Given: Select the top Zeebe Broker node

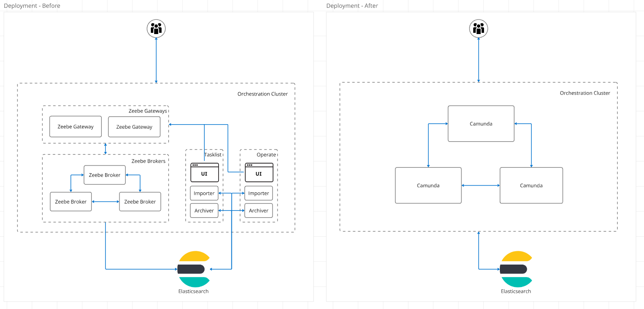Looking at the screenshot, I should (105, 175).
